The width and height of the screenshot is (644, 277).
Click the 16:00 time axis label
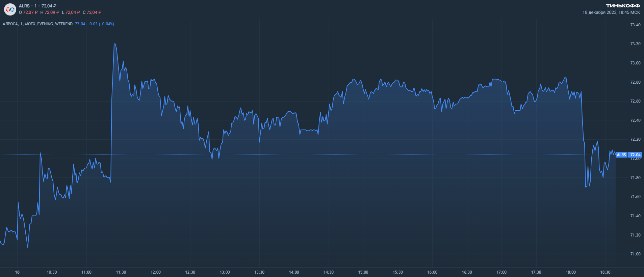[432, 272]
